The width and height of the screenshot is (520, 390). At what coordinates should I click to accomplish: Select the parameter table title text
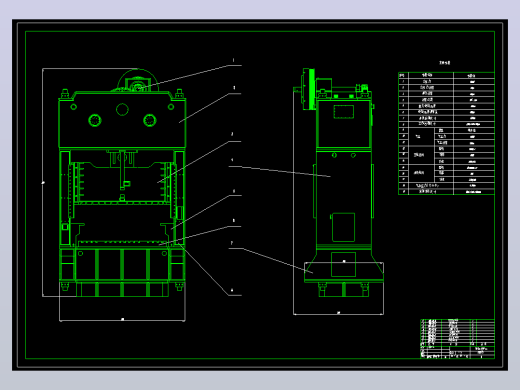point(445,63)
